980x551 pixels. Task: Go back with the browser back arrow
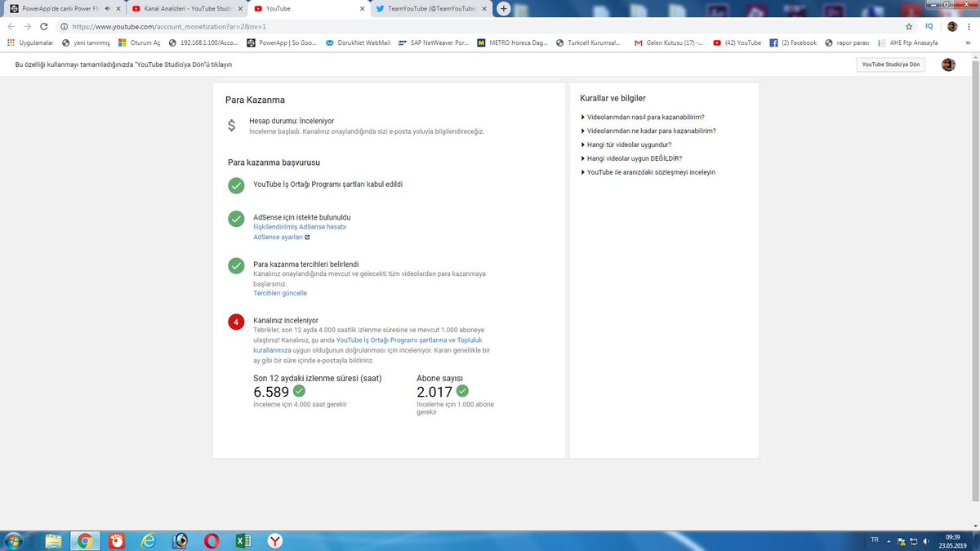tap(11, 26)
